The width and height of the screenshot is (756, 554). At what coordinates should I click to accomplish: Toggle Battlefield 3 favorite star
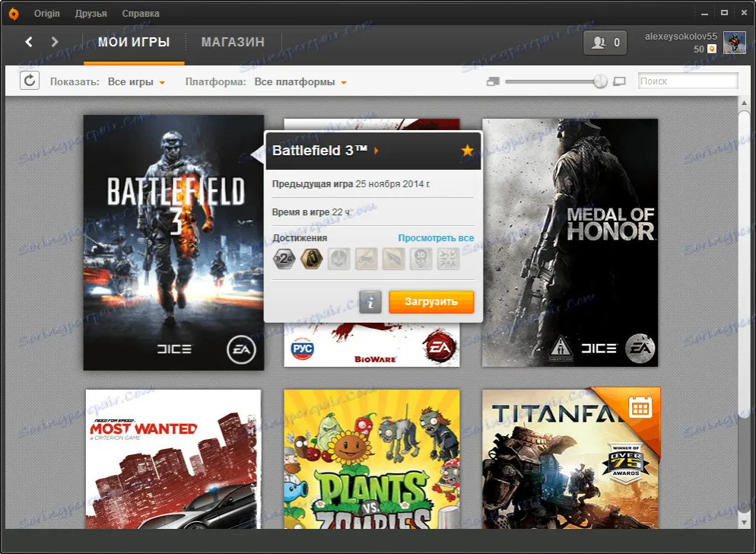467,151
